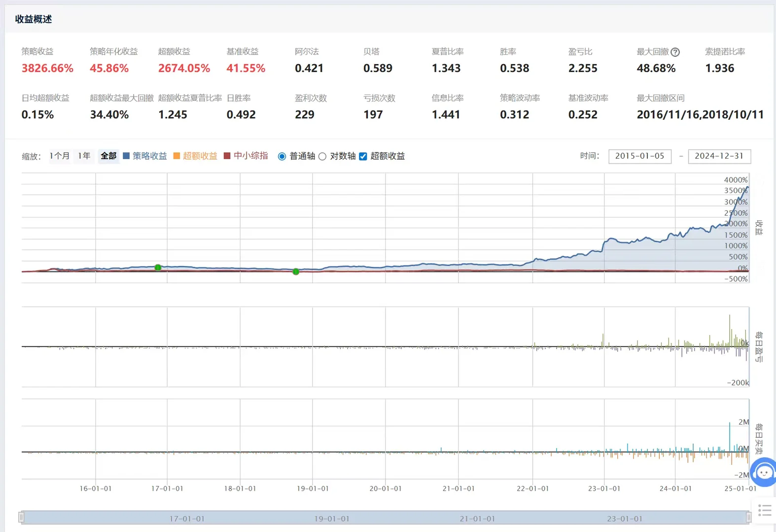The height and width of the screenshot is (532, 776).
Task: Click the 日均超额收益 value 0.15%
Action: [x=37, y=114]
